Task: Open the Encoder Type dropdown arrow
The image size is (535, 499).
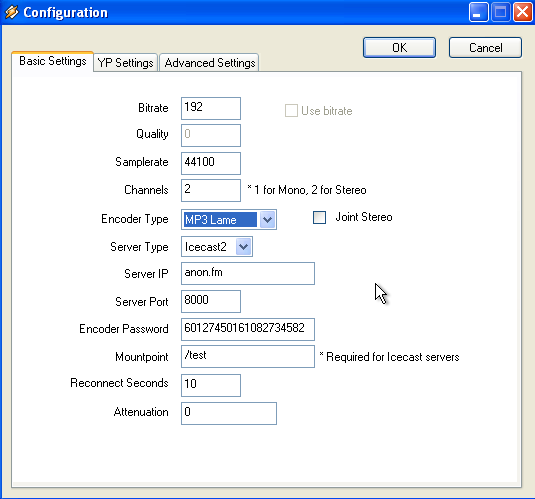Action: click(x=268, y=219)
